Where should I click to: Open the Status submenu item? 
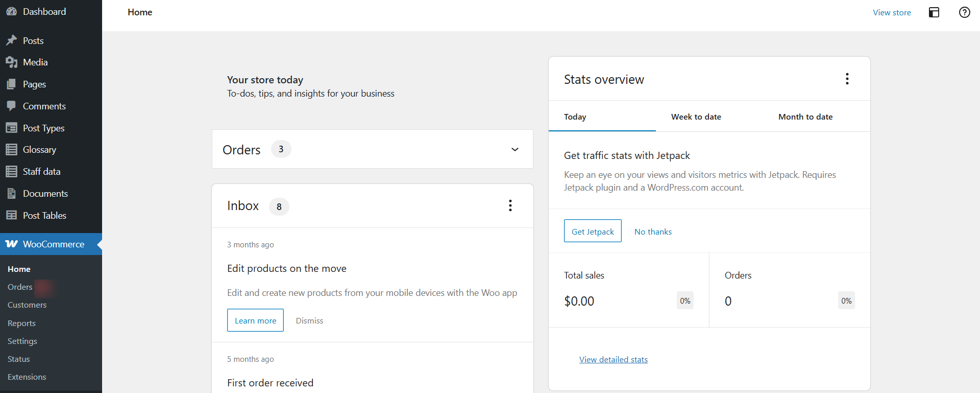(18, 359)
